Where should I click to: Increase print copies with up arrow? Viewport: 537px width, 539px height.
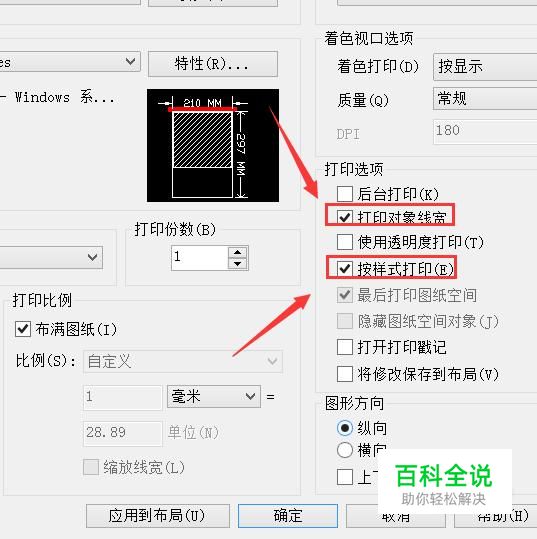238,252
